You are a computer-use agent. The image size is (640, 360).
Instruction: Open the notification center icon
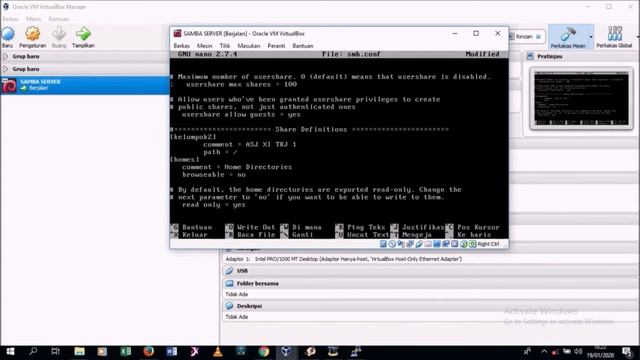point(627,351)
